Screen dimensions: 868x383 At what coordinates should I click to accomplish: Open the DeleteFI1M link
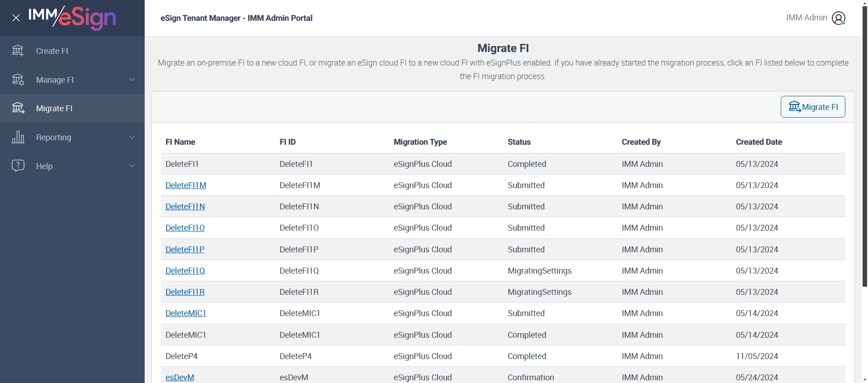click(x=186, y=185)
